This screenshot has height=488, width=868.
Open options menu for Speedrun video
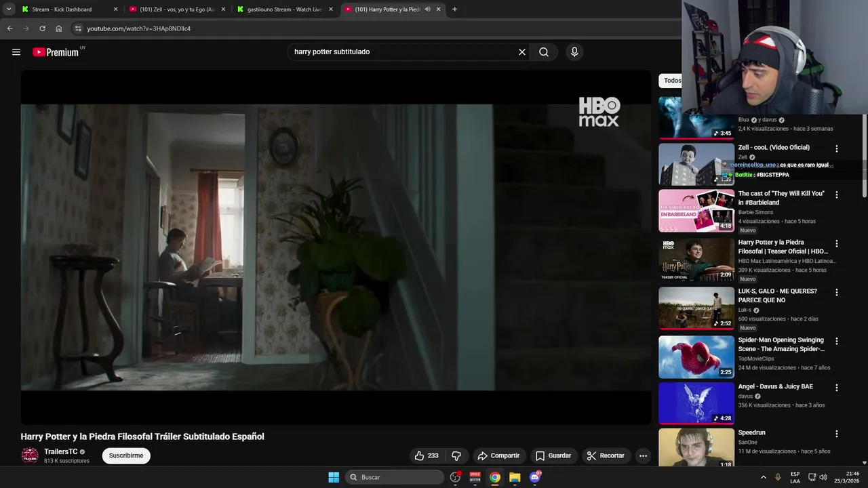tap(836, 434)
